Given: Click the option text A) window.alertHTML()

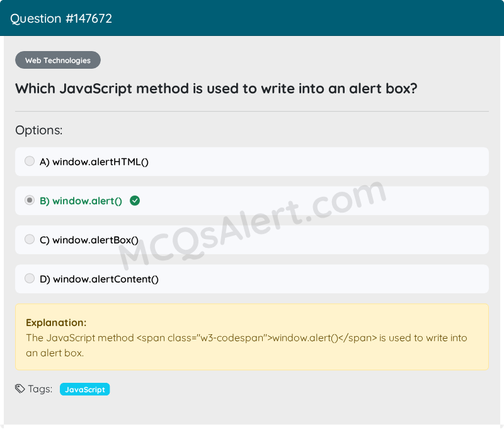Looking at the screenshot, I should click(x=94, y=162).
